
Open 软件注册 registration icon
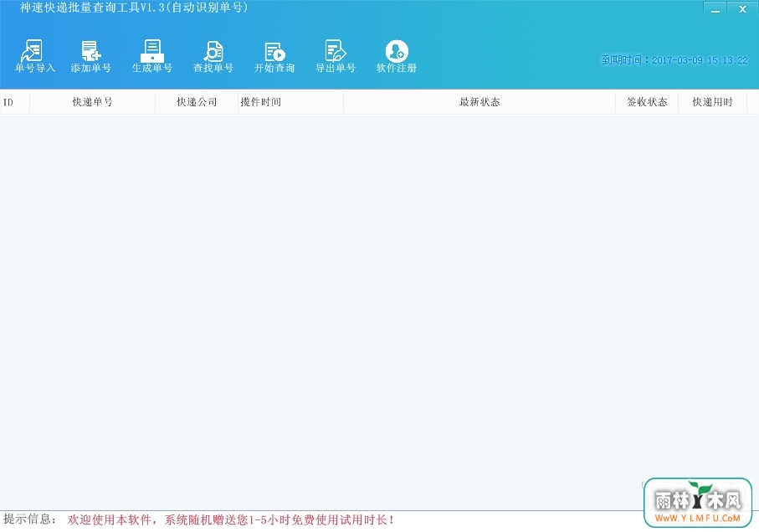point(397,56)
